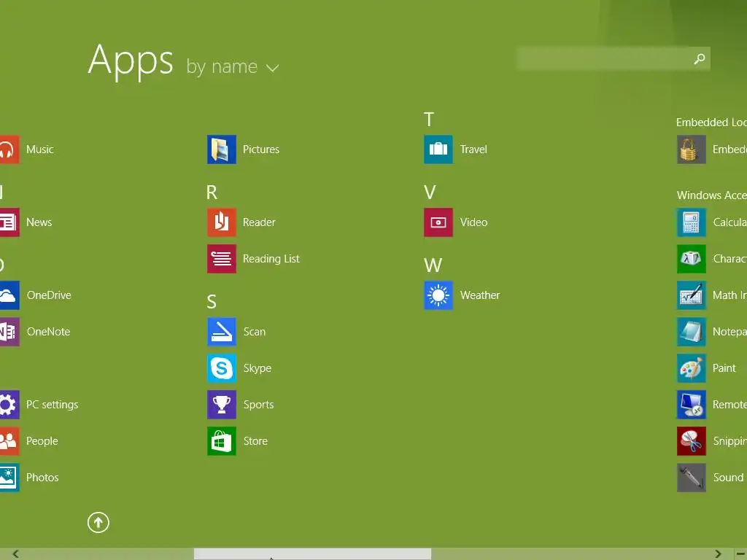Open the Reading List icon
Image resolution: width=747 pixels, height=560 pixels.
222,259
